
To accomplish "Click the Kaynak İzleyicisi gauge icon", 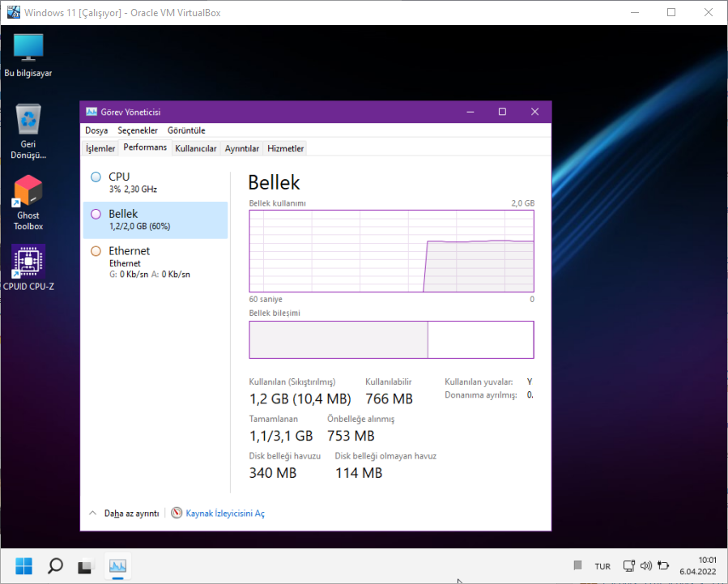I will tap(177, 513).
